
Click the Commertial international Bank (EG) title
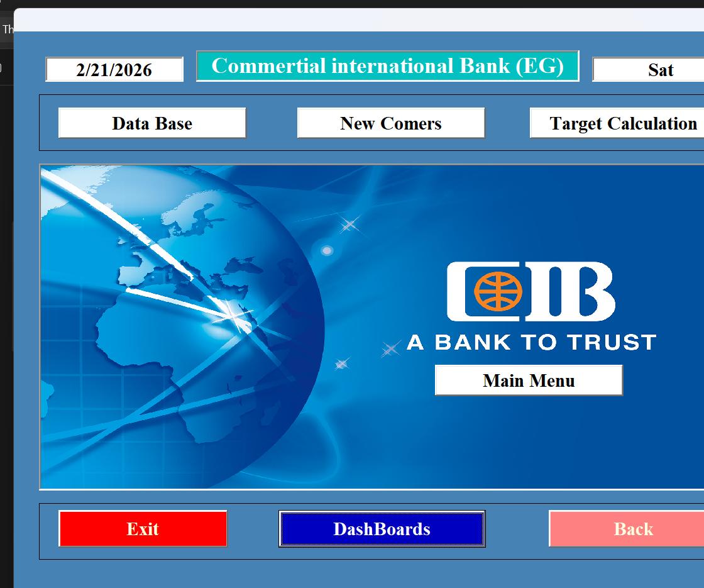pos(387,66)
